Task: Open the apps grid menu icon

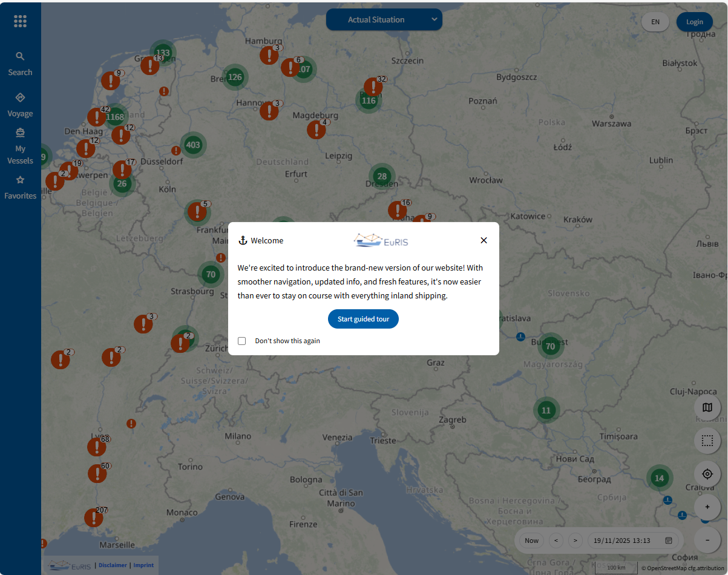Action: tap(20, 22)
